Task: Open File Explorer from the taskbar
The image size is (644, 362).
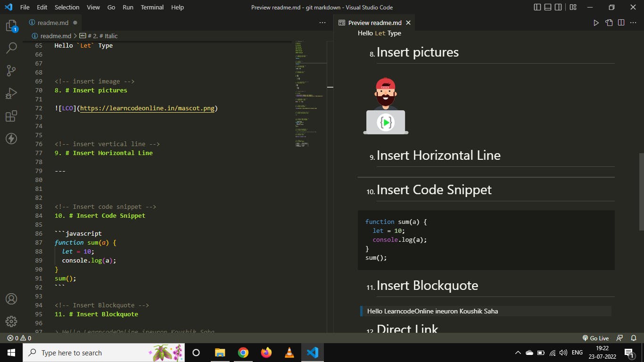Action: click(x=220, y=353)
